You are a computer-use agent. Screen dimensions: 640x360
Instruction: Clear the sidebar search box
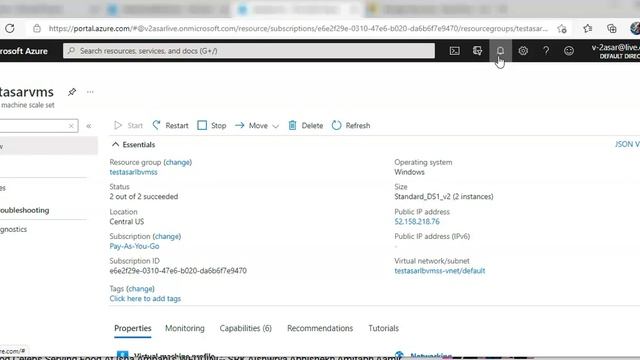(x=71, y=126)
